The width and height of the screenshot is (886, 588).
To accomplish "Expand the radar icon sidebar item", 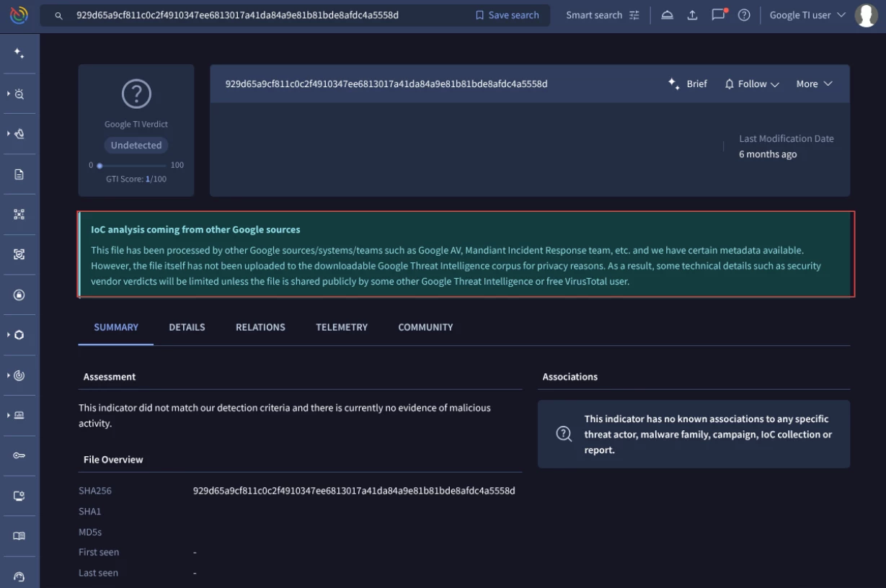I will coord(19,375).
